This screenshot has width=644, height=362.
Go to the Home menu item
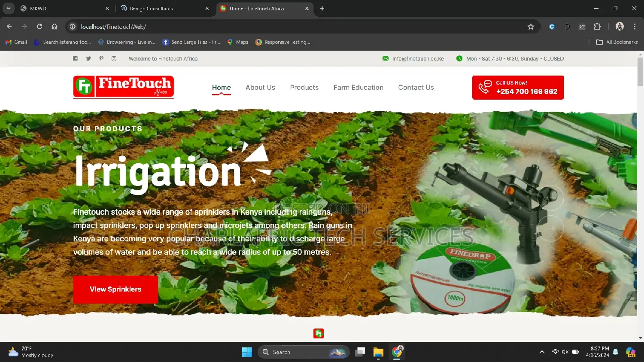pos(222,88)
